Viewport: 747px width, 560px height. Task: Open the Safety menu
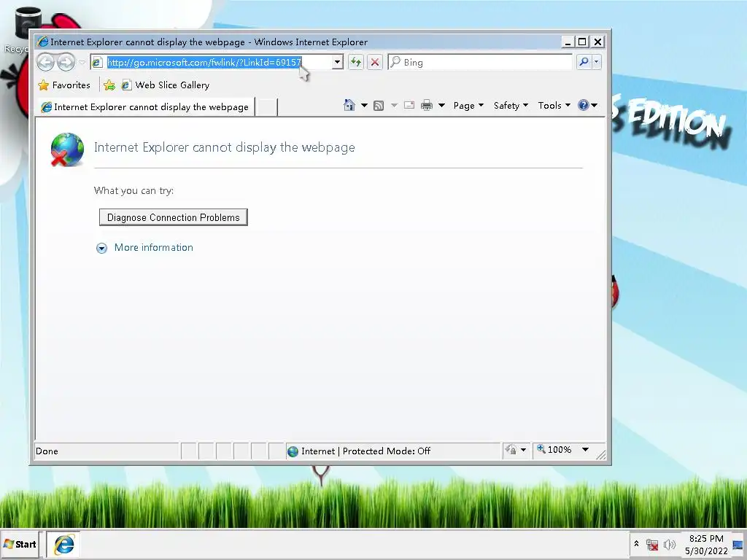click(x=511, y=106)
